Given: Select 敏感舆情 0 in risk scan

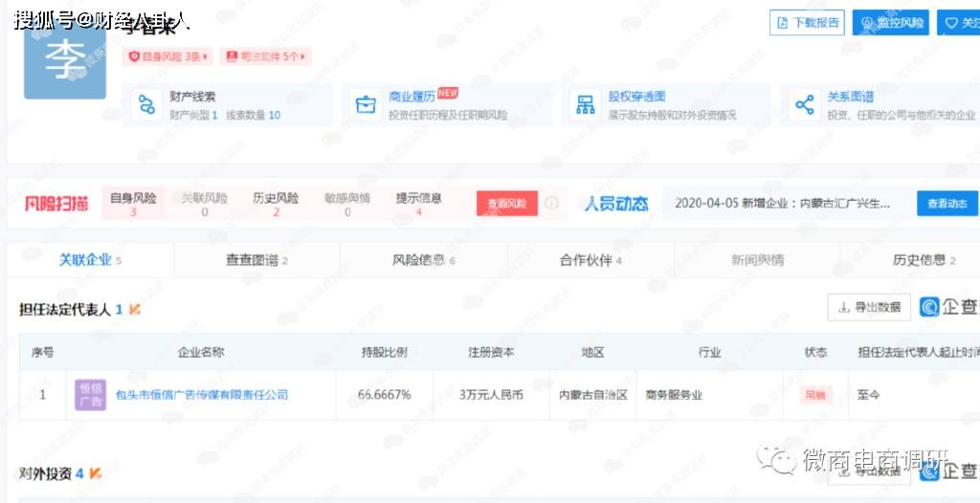Looking at the screenshot, I should point(346,205).
